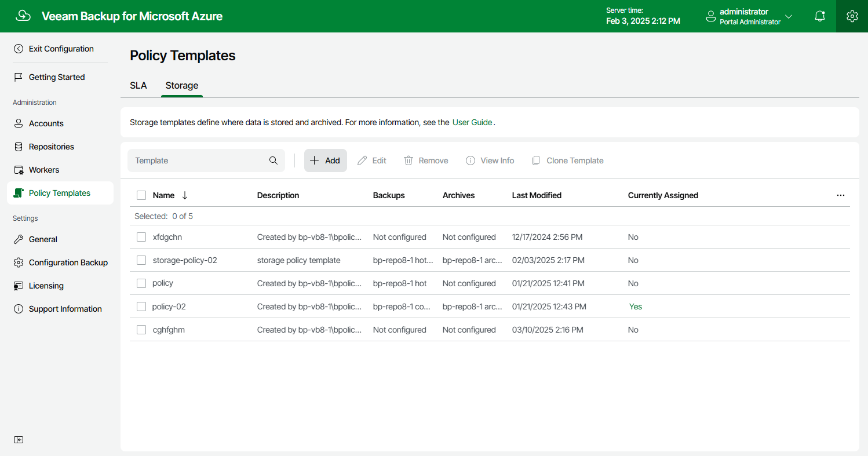868x456 pixels.
Task: Click the Getting Started flag icon
Action: click(19, 77)
